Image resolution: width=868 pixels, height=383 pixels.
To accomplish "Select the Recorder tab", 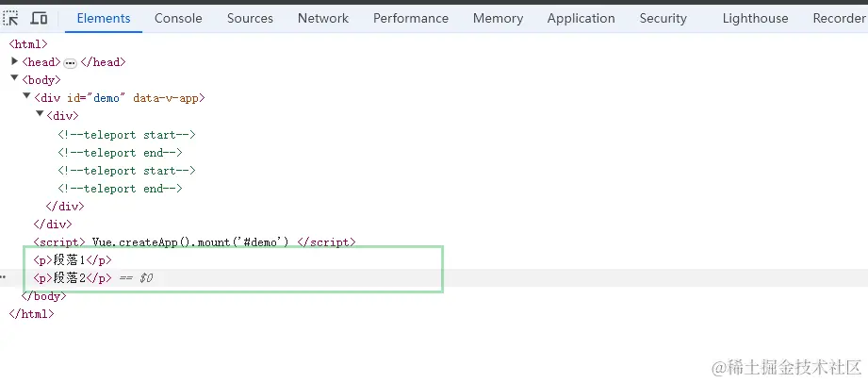I will point(838,18).
